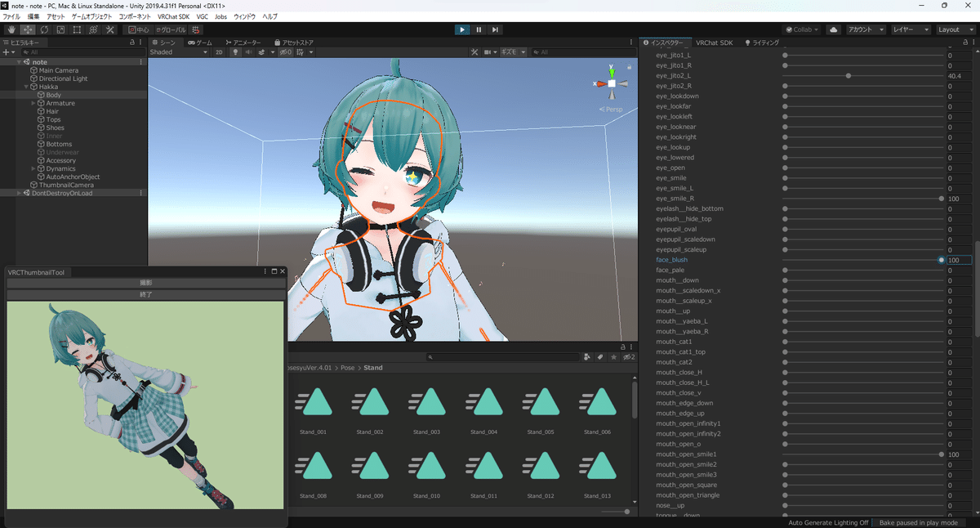Toggle hidden packages count in Project
This screenshot has height=528, width=980.
628,357
